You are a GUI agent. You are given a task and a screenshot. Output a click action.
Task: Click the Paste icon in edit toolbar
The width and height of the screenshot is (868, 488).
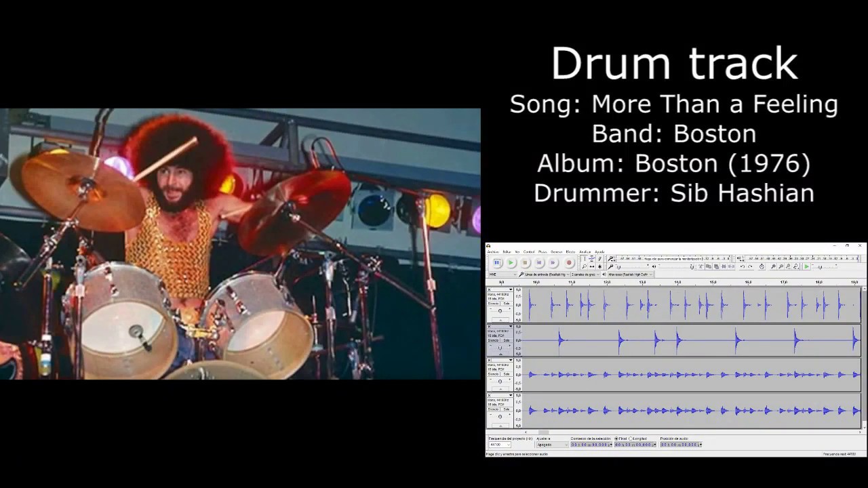pos(716,266)
